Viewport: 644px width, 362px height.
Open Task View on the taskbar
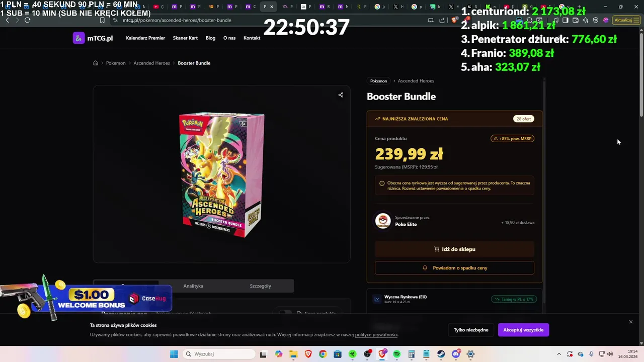pyautogui.click(x=263, y=354)
